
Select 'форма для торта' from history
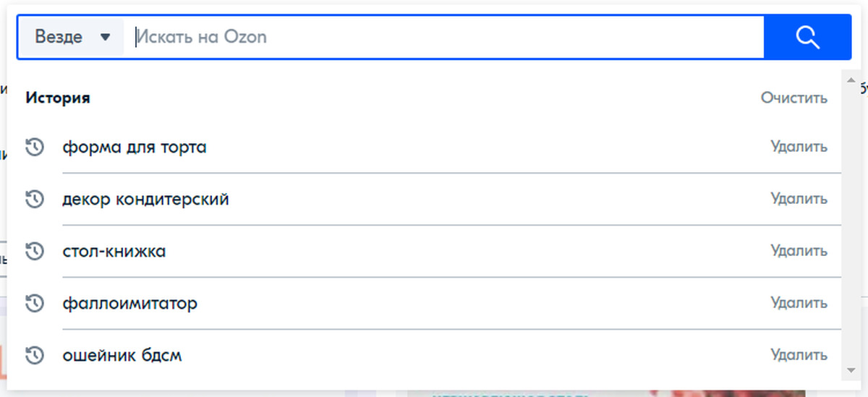[x=135, y=148]
